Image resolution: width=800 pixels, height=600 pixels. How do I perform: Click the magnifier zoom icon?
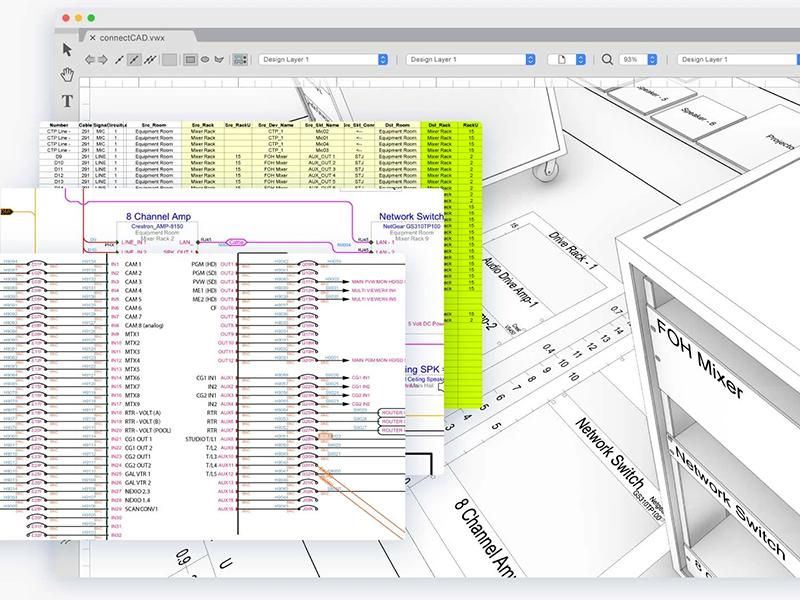click(x=607, y=60)
